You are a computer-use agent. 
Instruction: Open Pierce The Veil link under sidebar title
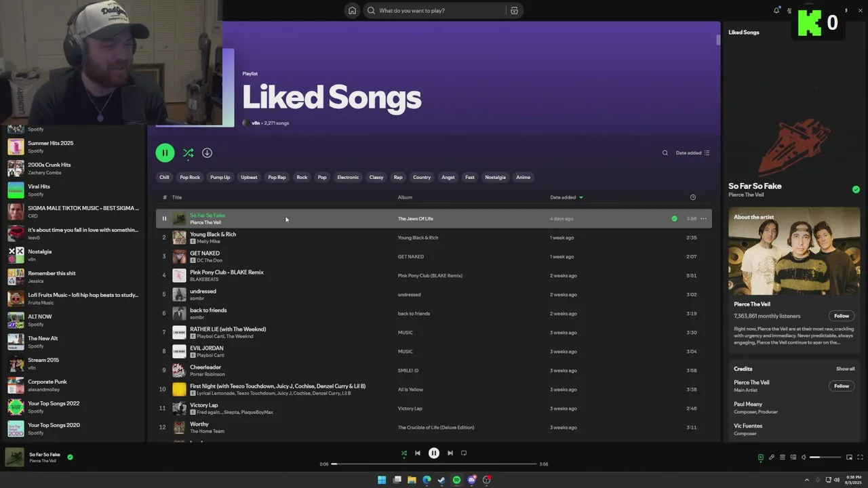pos(746,195)
